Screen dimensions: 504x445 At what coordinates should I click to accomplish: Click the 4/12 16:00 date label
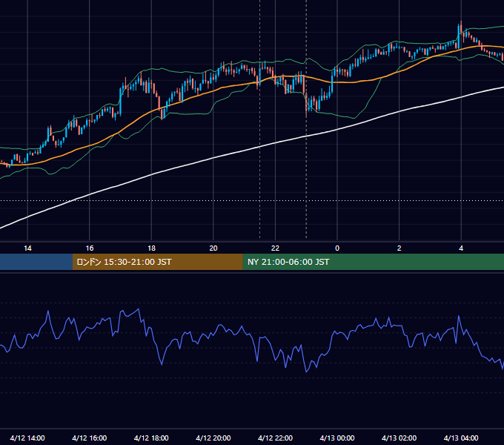(90, 438)
